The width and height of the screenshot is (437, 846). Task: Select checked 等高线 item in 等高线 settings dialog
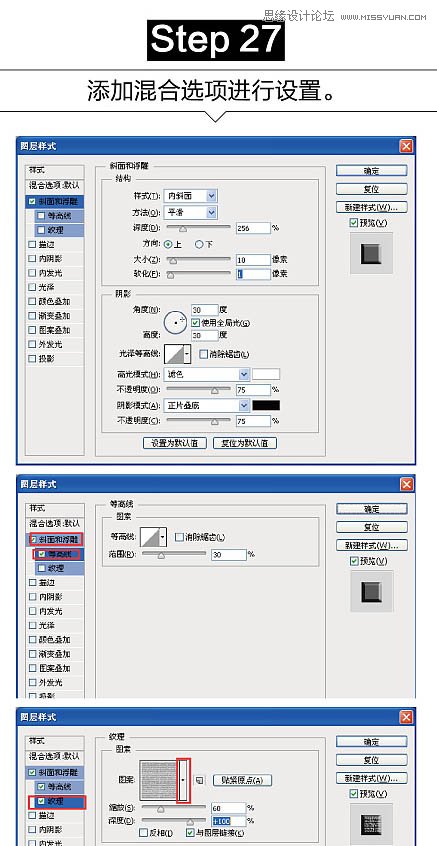click(59, 554)
